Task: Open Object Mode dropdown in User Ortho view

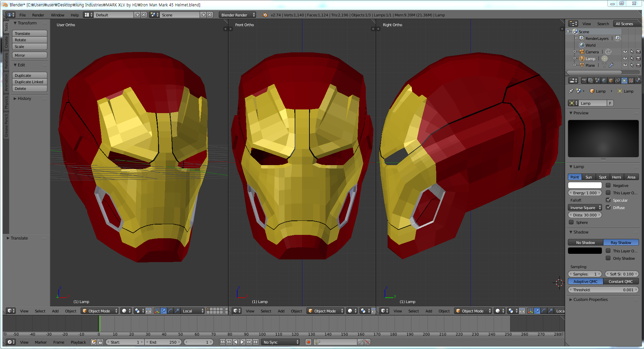Action: 100,311
